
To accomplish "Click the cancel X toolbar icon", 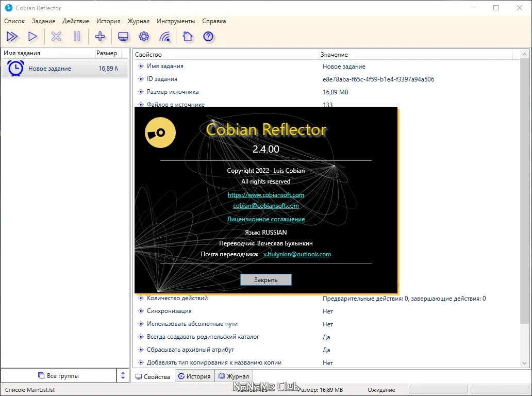I will tap(56, 36).
